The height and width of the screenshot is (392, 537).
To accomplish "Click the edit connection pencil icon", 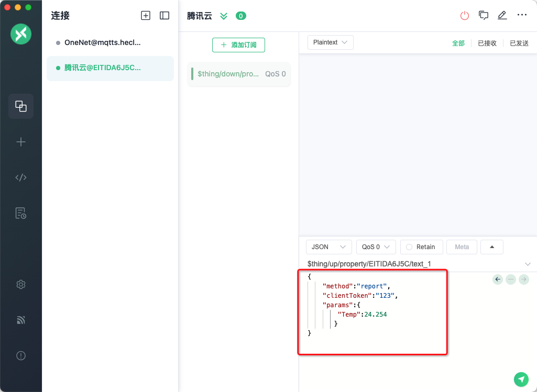I will point(502,16).
